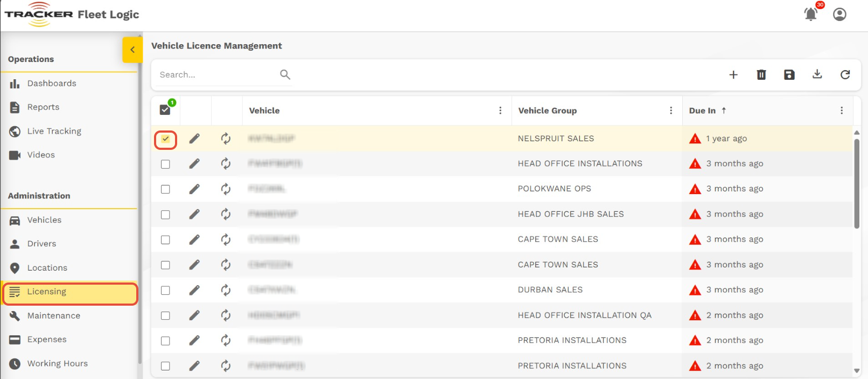Click the search magnifier icon
Screen dimensions: 868x379
pyautogui.click(x=285, y=74)
